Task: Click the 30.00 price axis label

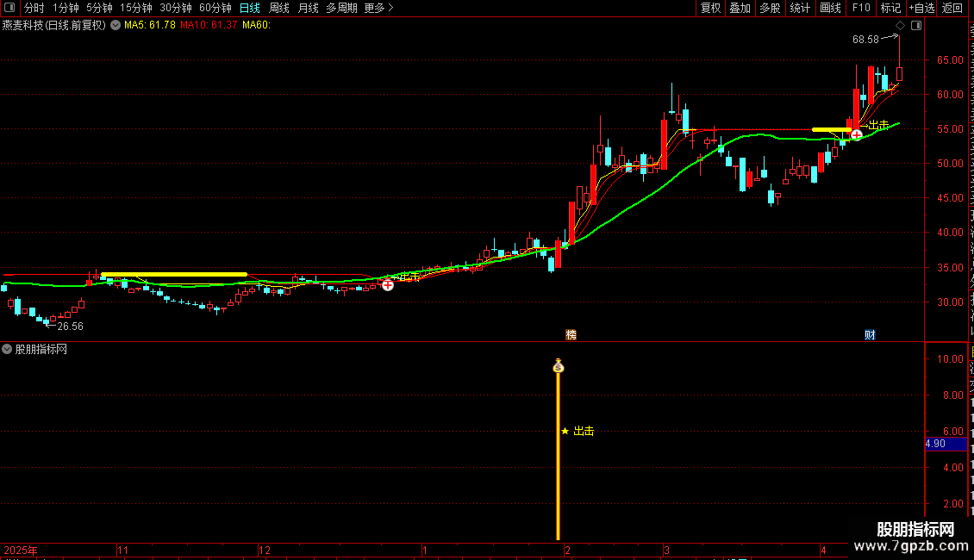Action: (x=951, y=302)
